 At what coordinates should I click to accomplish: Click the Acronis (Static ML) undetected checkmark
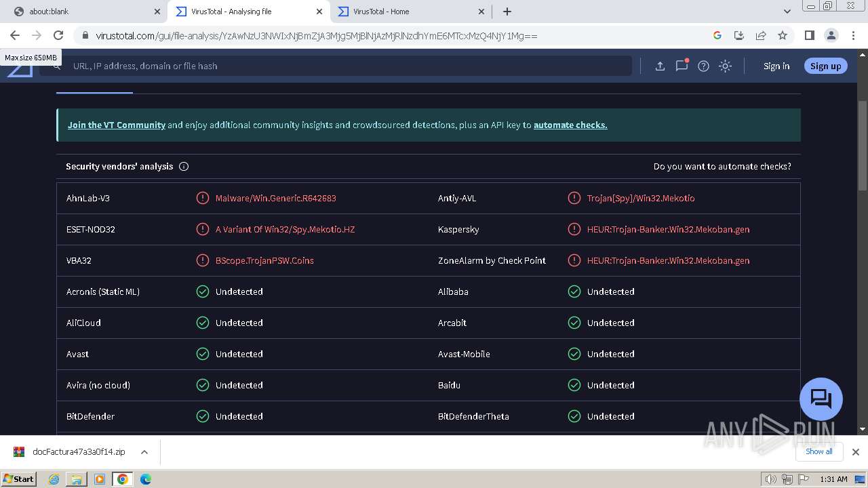pyautogui.click(x=203, y=291)
